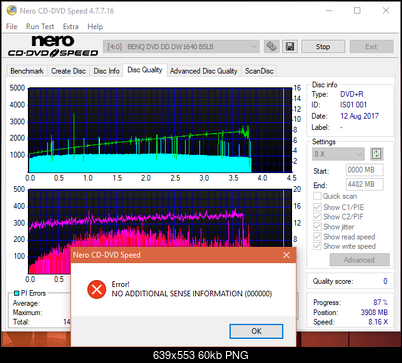This screenshot has width=402, height=363.
Task: Click the refresh speed settings icon
Action: coord(376,154)
